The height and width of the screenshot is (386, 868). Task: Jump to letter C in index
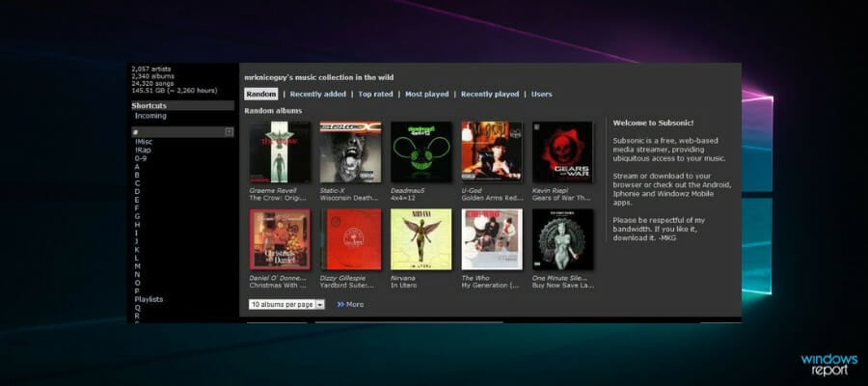point(137,183)
